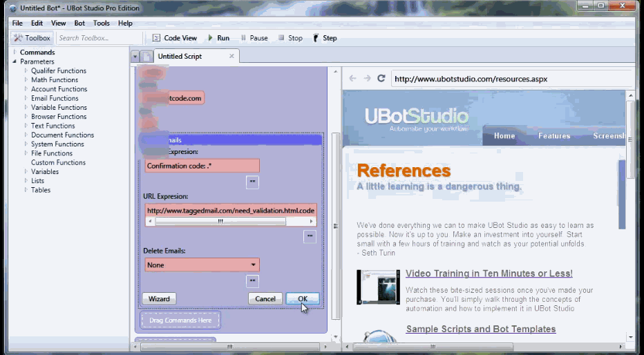Click the Wizard button

(159, 299)
